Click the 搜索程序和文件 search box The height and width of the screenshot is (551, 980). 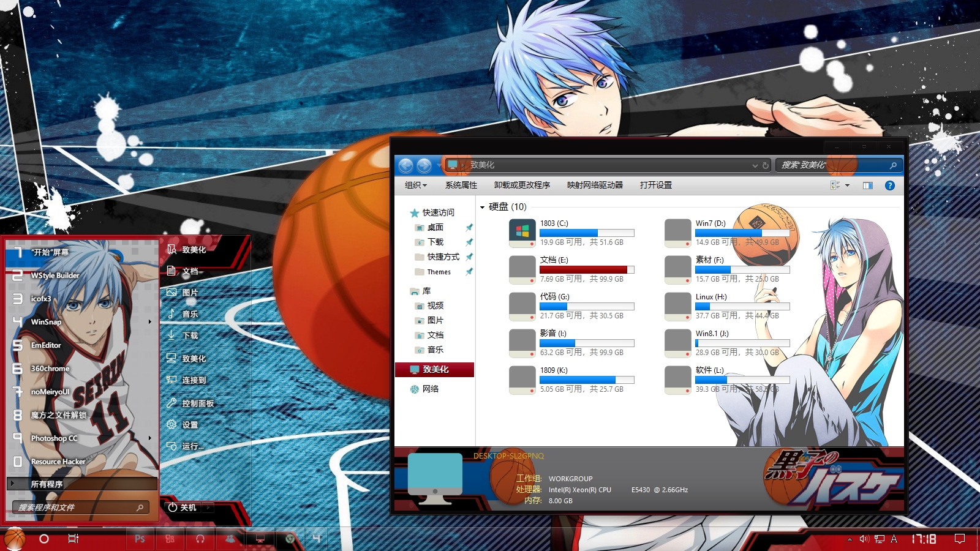point(73,508)
